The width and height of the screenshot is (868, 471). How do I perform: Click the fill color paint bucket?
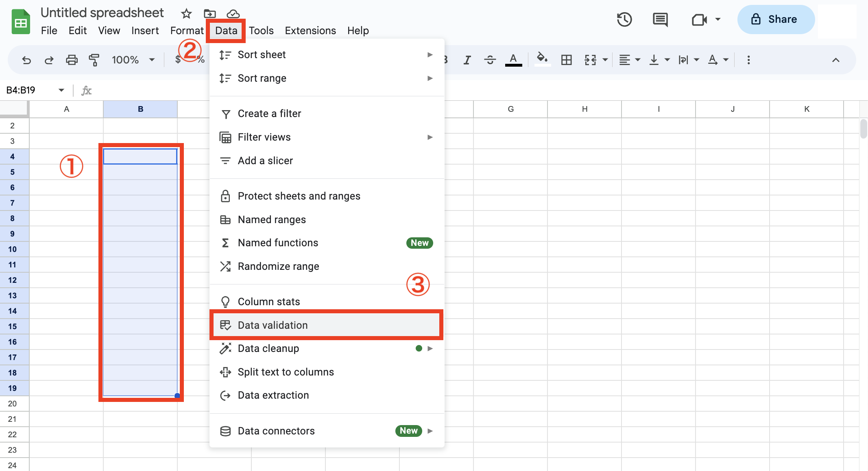[542, 60]
